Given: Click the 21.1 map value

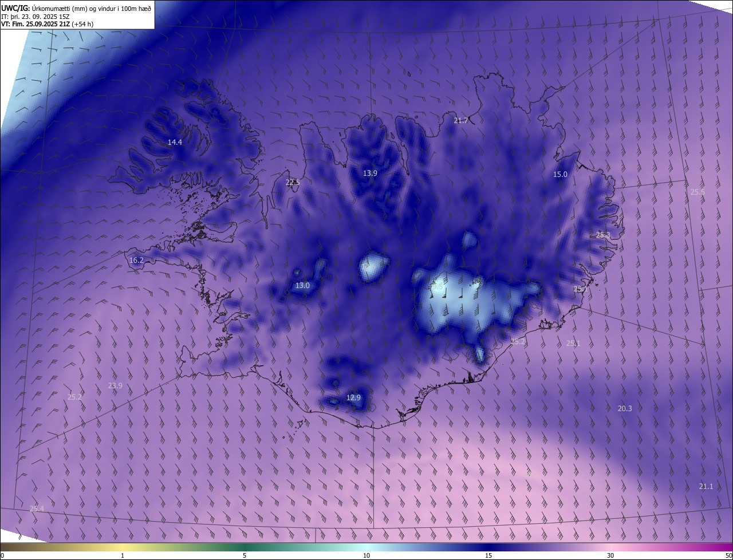Looking at the screenshot, I should pos(706,486).
